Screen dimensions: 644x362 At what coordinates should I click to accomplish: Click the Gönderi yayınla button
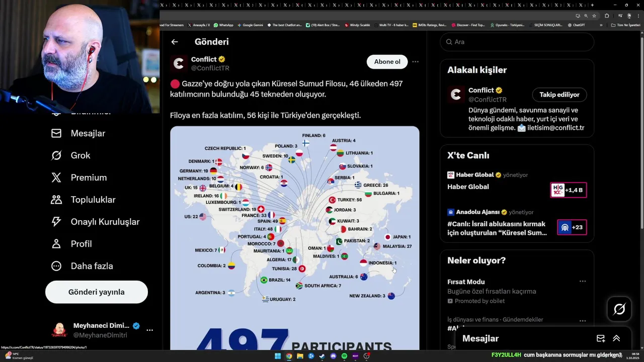(x=97, y=292)
